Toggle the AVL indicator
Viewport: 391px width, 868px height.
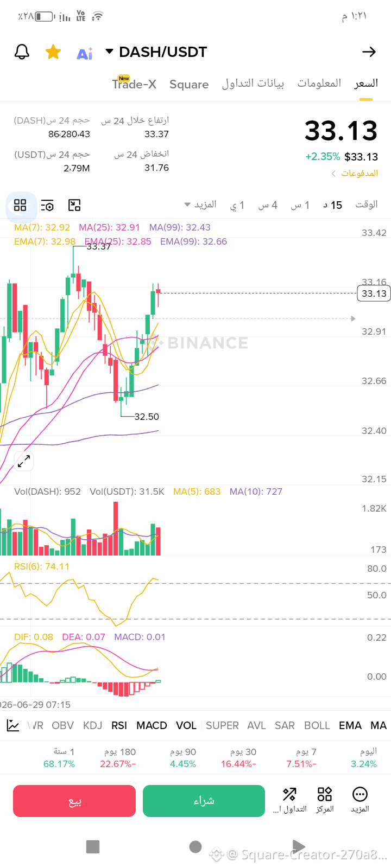pyautogui.click(x=256, y=725)
